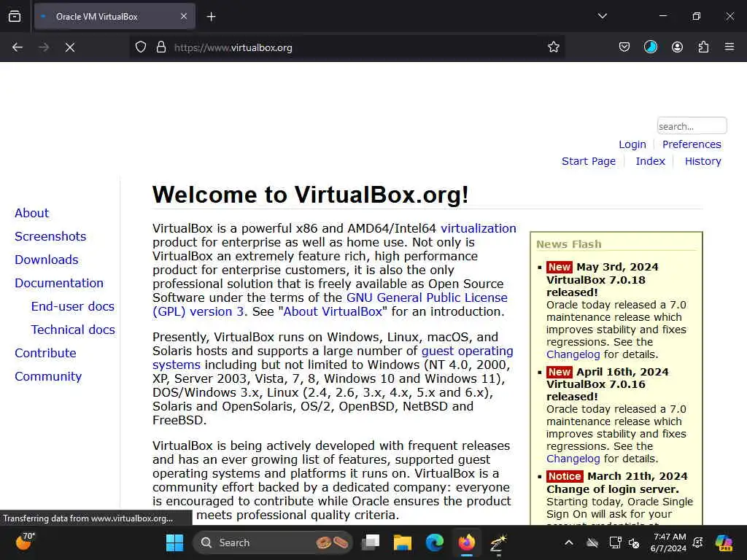Click the blue circular extension icon
Viewport: 747px width, 560px height.
(x=650, y=47)
